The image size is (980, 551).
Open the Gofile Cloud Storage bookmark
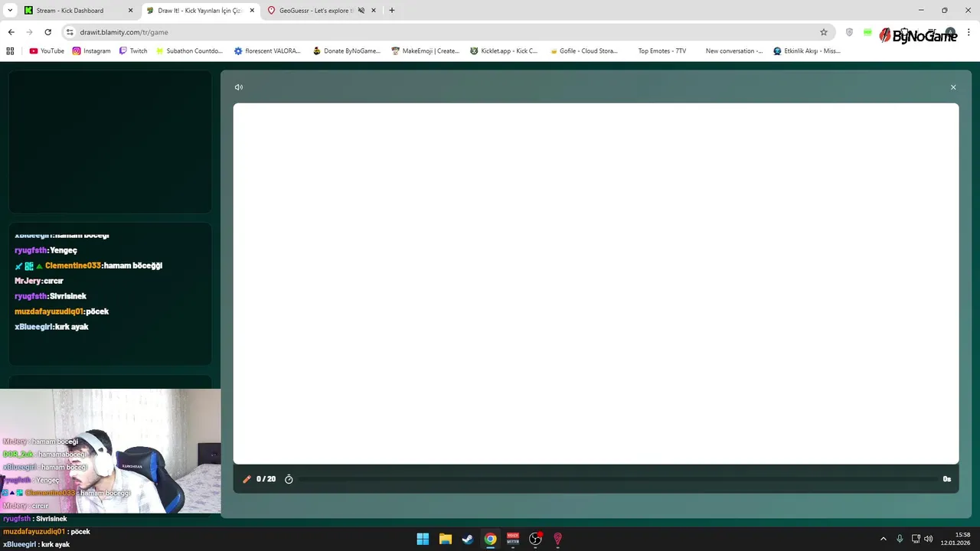point(583,51)
